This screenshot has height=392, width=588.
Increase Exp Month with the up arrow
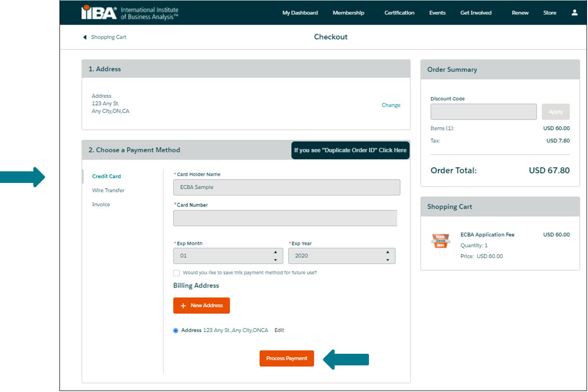coord(275,252)
